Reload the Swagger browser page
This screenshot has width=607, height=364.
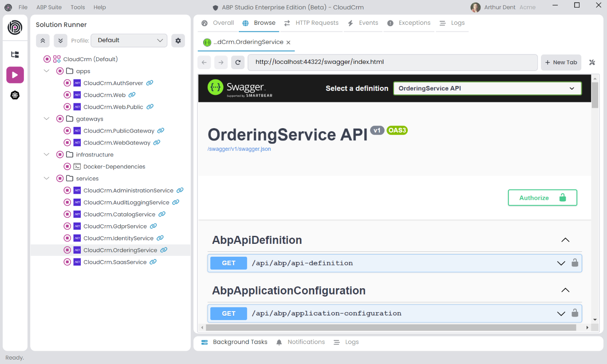(x=238, y=63)
